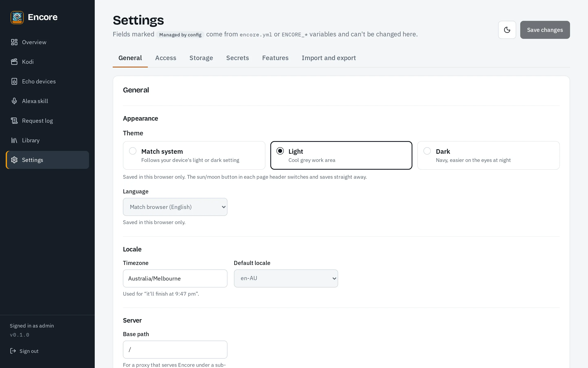The image size is (588, 368).
Task: Click into the Timezone input field
Action: [x=175, y=278]
